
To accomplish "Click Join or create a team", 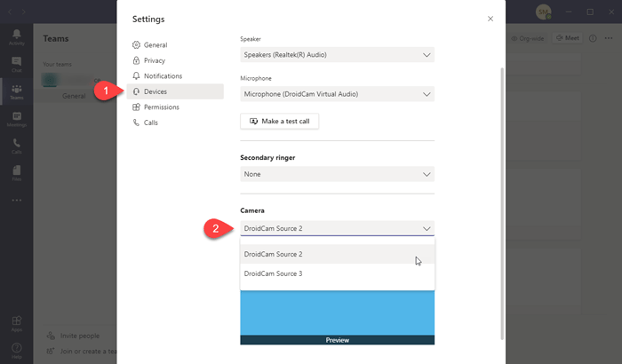I will click(x=82, y=351).
